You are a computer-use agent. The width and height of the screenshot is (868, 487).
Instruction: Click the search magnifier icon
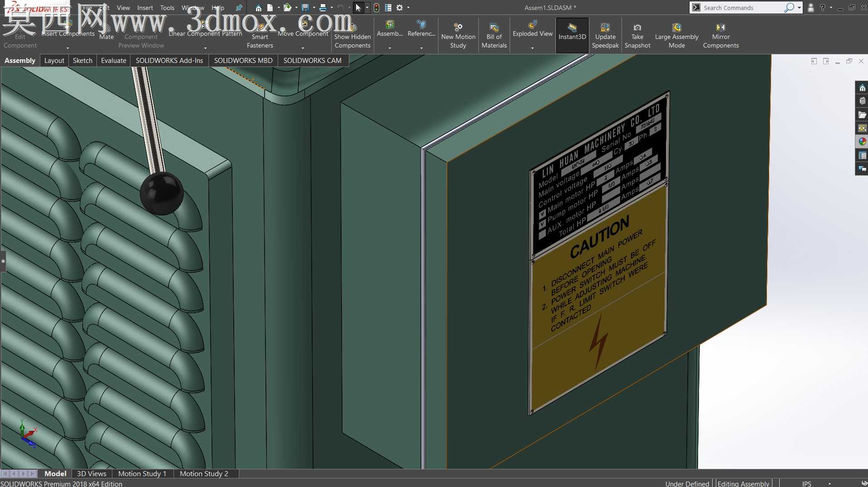pyautogui.click(x=789, y=8)
